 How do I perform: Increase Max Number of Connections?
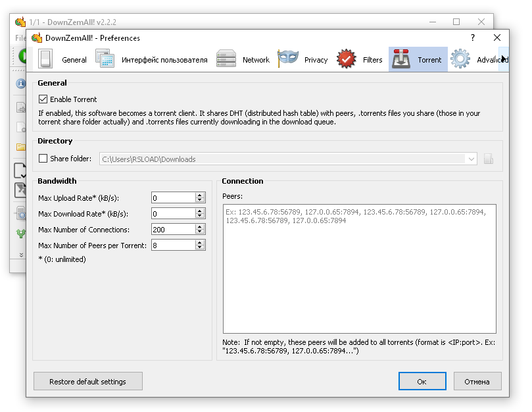click(x=200, y=226)
